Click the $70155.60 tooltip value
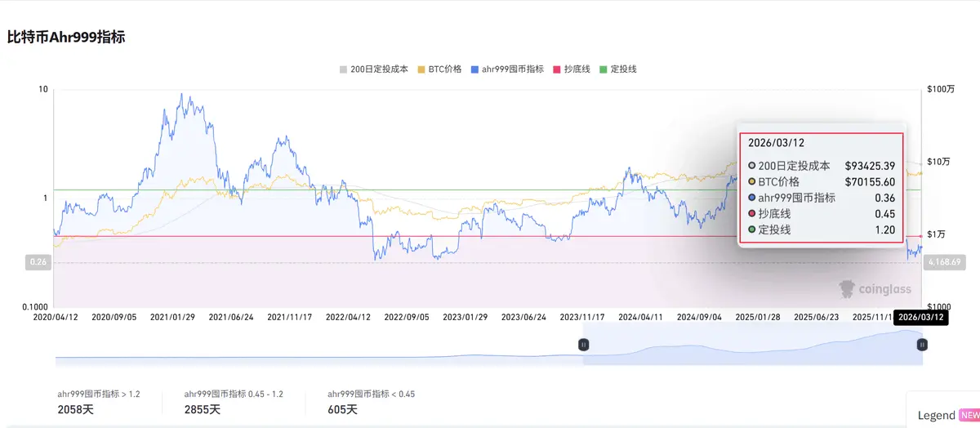Screen dimensions: 980x428 pos(871,181)
